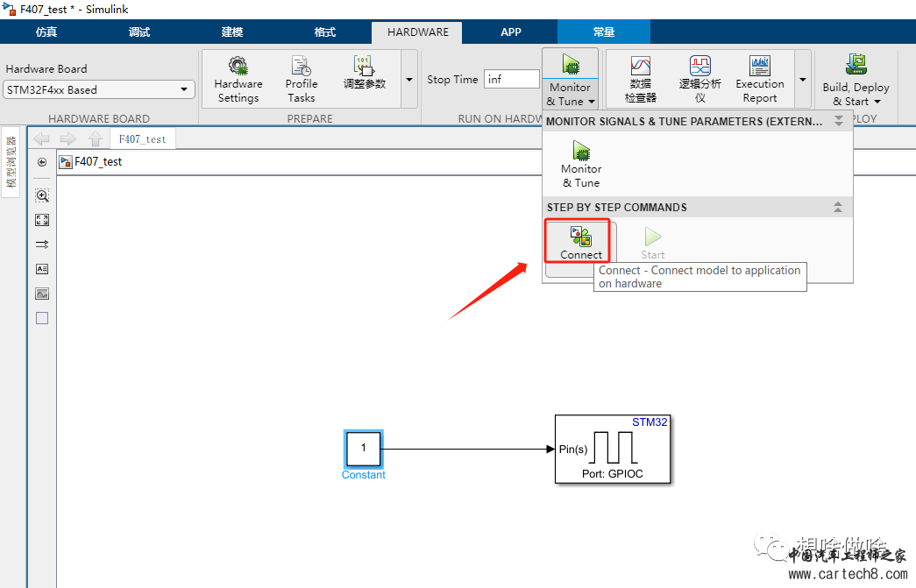Open 逻辑分析仪 Logic Analyzer

(x=699, y=80)
